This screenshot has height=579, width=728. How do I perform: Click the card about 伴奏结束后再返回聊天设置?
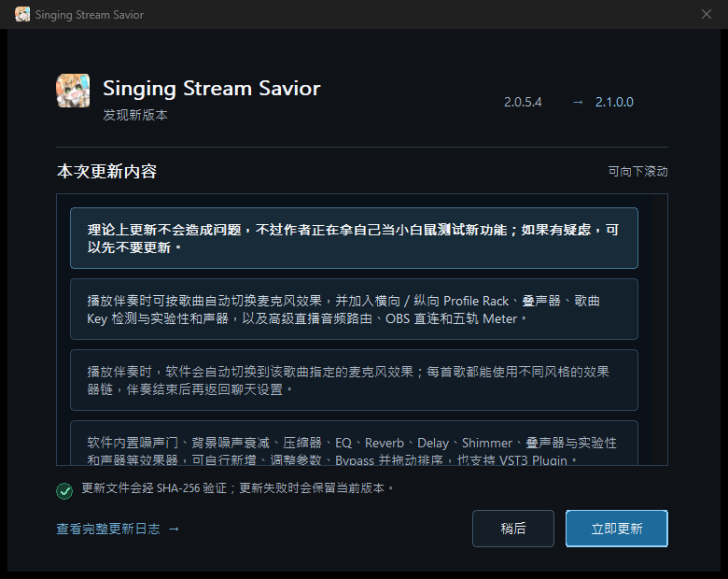click(x=354, y=380)
